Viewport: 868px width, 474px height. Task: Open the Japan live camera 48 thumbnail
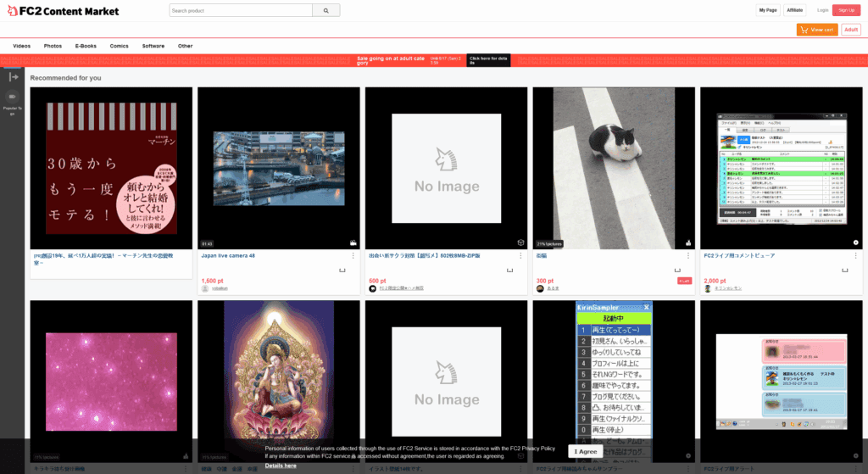pos(278,168)
